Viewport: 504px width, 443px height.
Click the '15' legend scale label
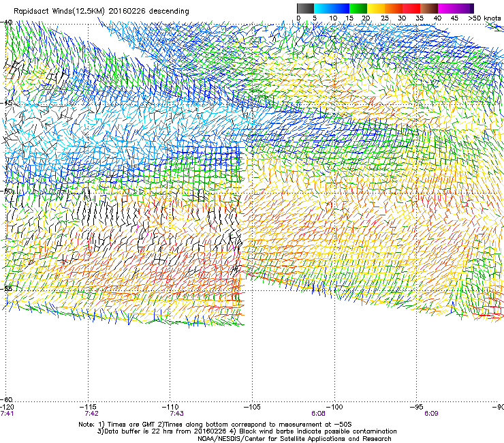click(x=349, y=18)
